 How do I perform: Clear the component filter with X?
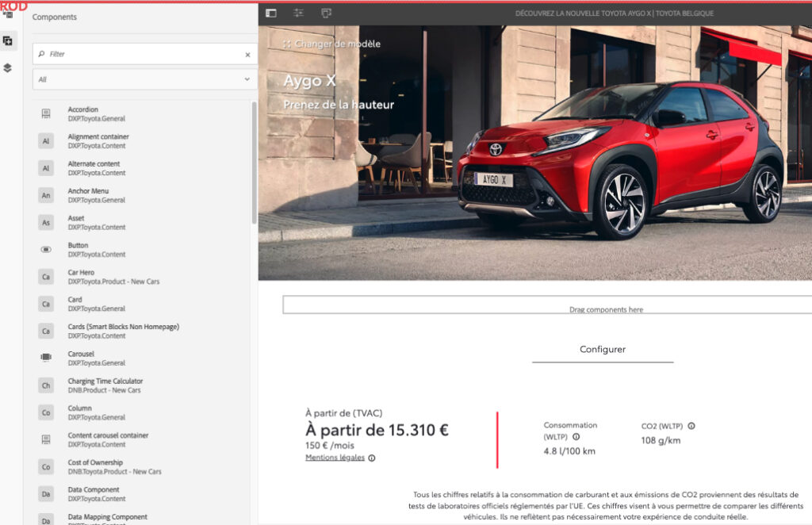click(247, 55)
